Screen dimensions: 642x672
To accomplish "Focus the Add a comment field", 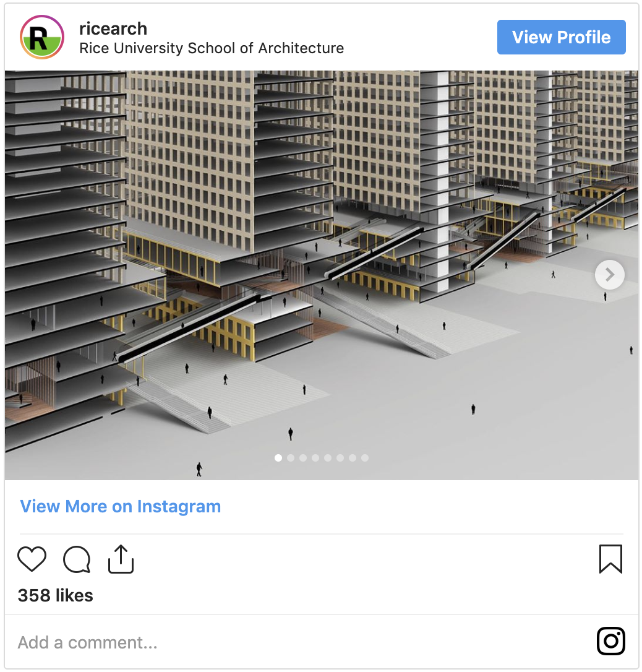I will coord(300,642).
